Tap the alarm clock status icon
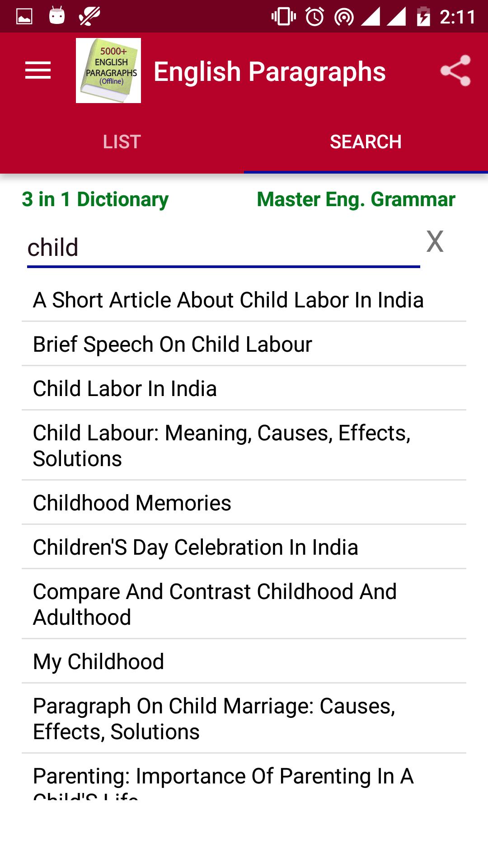The image size is (488, 868). (314, 17)
